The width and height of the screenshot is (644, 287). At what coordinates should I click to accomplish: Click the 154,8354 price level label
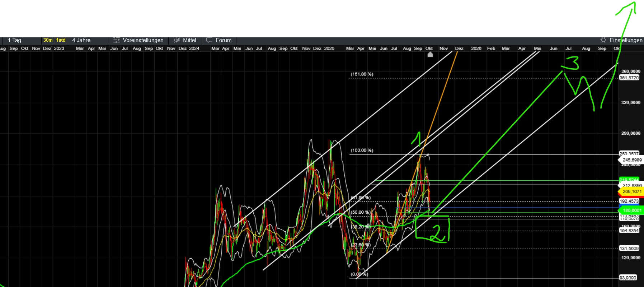pyautogui.click(x=629, y=230)
